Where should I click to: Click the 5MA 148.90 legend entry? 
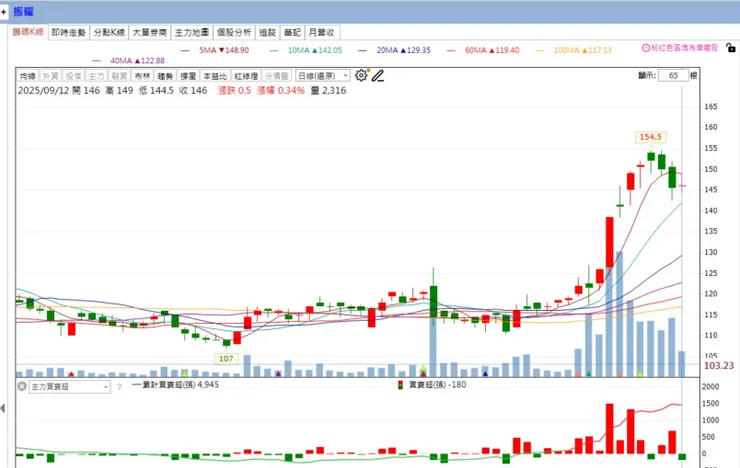click(215, 50)
